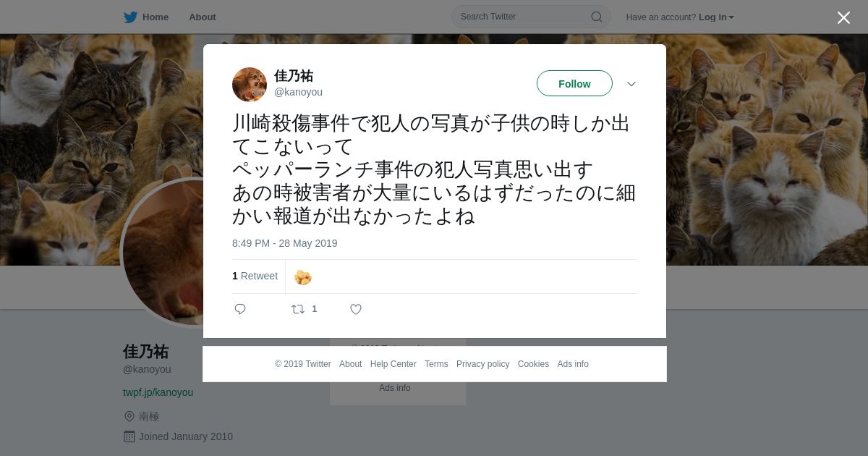The width and height of the screenshot is (868, 456).
Task: Like the tweet with heart icon
Action: pyautogui.click(x=356, y=309)
